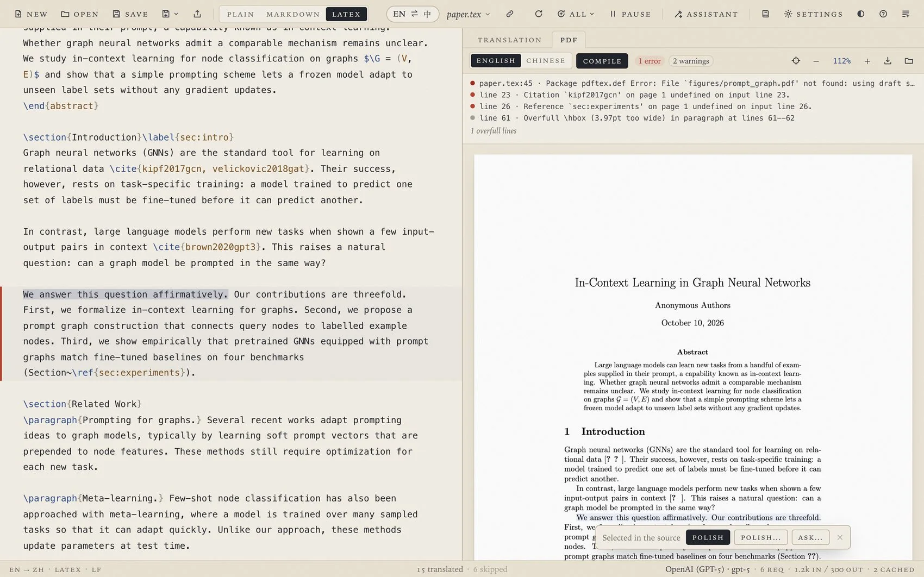The image size is (924, 577).
Task: Show the ENGLISH PDF version
Action: pyautogui.click(x=496, y=61)
